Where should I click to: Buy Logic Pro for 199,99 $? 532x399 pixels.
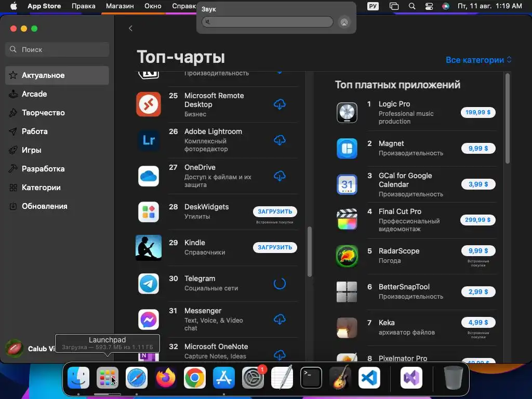[478, 112]
